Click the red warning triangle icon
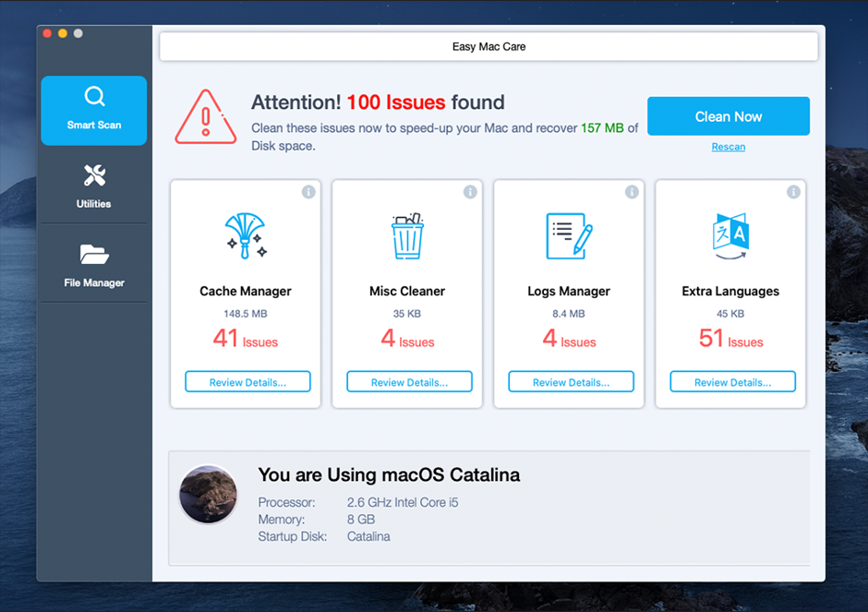Image resolution: width=868 pixels, height=612 pixels. coord(206,117)
